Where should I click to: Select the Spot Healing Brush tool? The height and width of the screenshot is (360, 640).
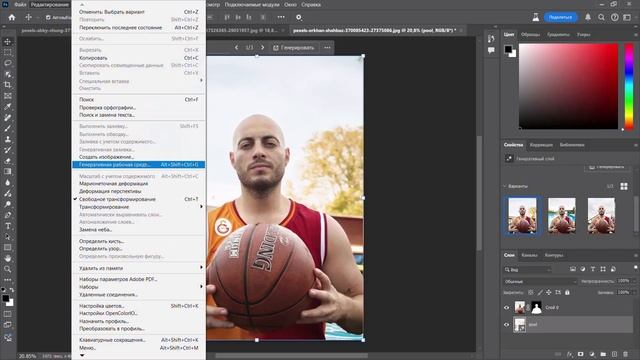point(8,118)
